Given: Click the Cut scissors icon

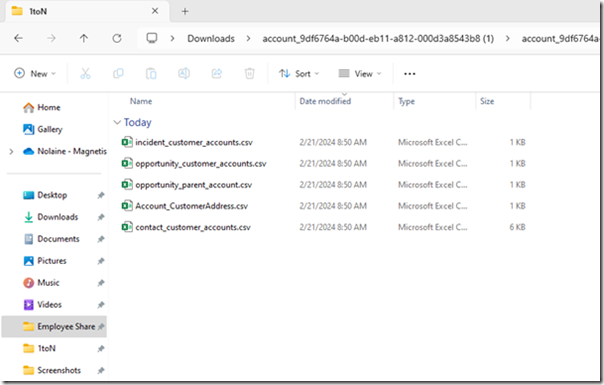Looking at the screenshot, I should tap(85, 73).
